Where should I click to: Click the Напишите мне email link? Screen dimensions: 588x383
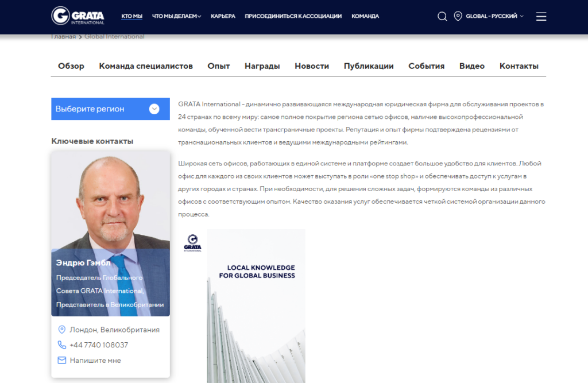click(95, 360)
